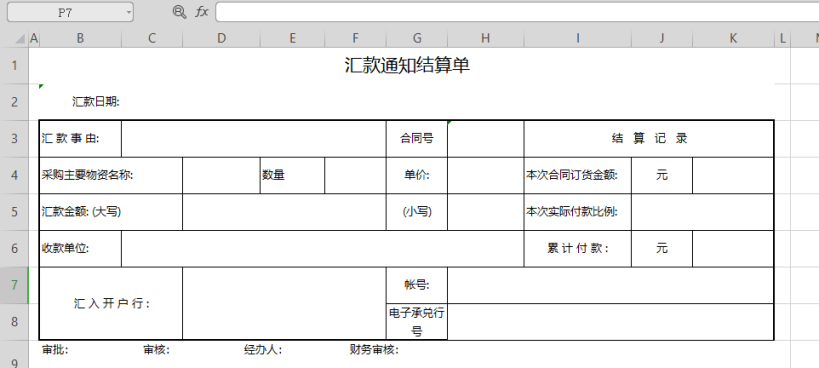
Task: Select column I header
Action: [578, 38]
